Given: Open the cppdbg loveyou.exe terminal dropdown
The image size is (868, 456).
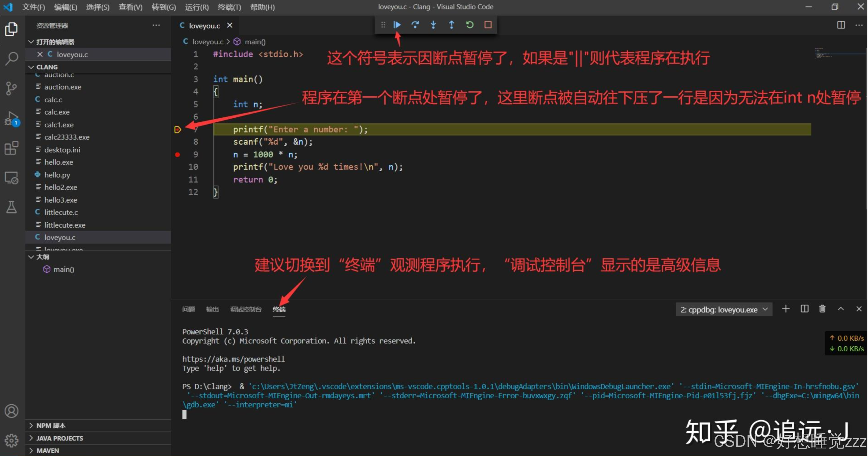Looking at the screenshot, I should 724,309.
